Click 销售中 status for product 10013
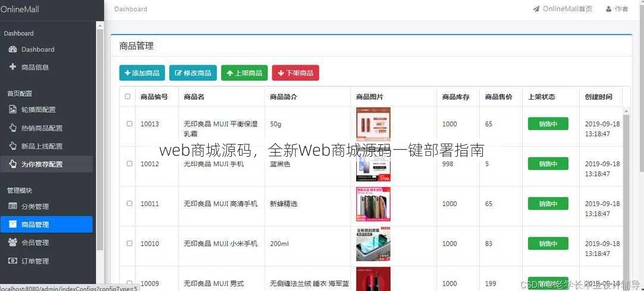Image resolution: width=644 pixels, height=291 pixels. pos(548,124)
